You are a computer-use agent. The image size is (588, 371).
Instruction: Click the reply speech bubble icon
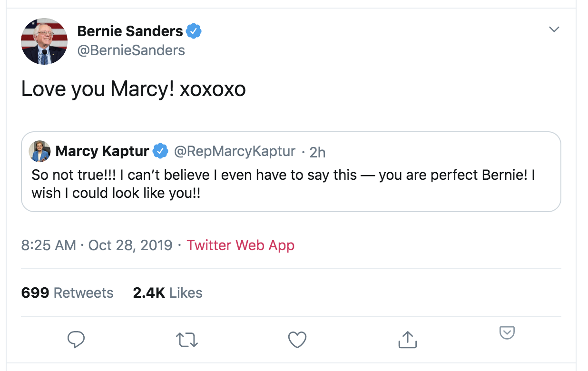click(x=76, y=340)
